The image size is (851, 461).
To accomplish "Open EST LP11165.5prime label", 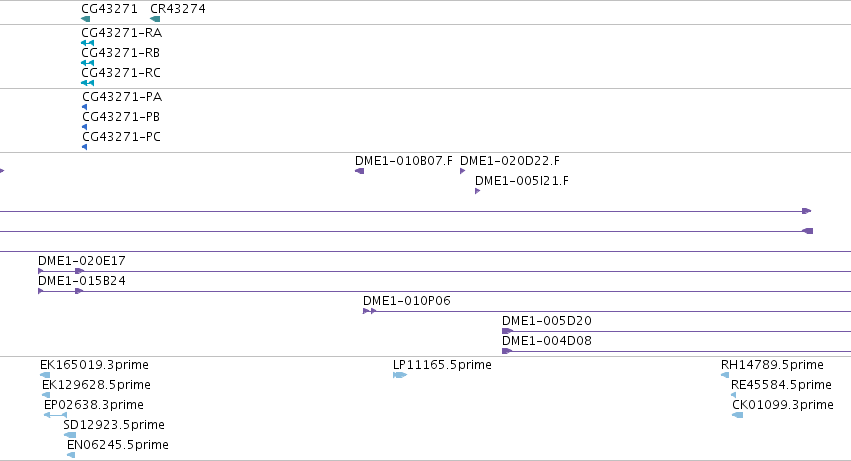I will pos(442,365).
